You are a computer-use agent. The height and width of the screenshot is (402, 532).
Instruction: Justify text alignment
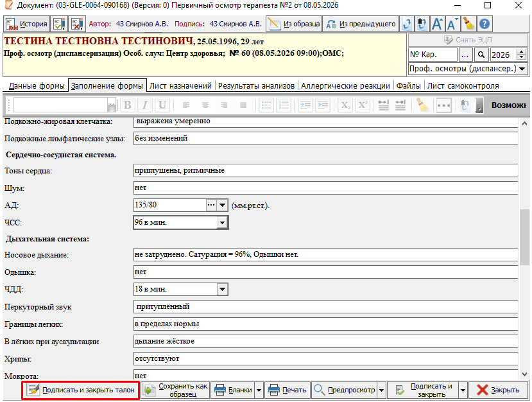click(x=243, y=105)
